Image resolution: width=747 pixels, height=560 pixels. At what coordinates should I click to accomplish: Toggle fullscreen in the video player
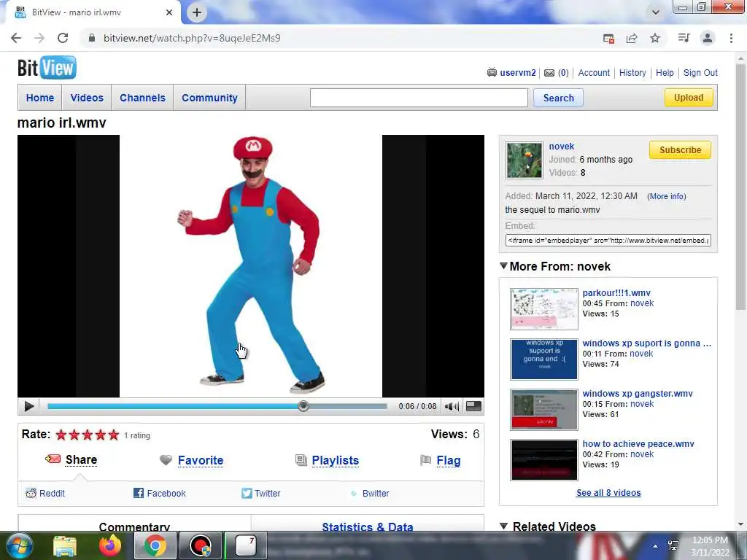473,406
